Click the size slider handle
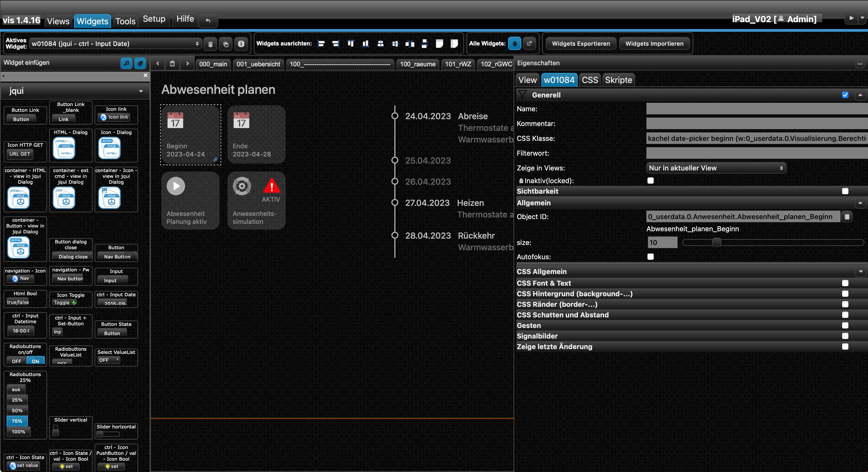Screen dimensions: 868x472 point(716,242)
